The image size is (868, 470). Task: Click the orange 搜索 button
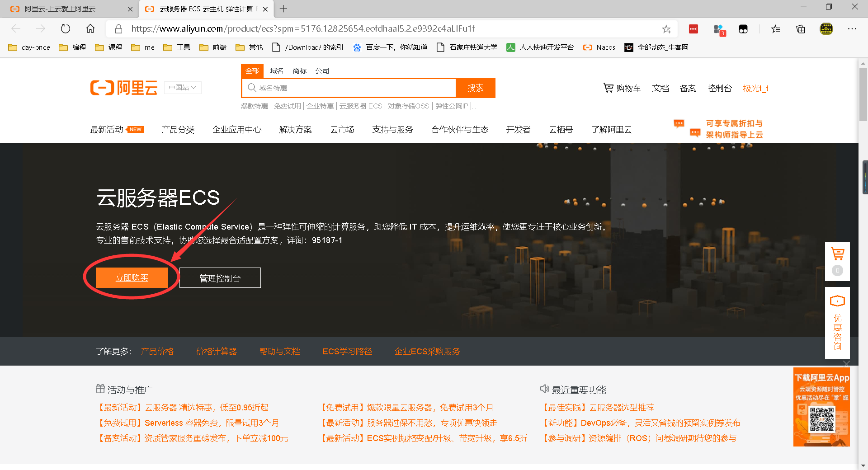tap(476, 88)
